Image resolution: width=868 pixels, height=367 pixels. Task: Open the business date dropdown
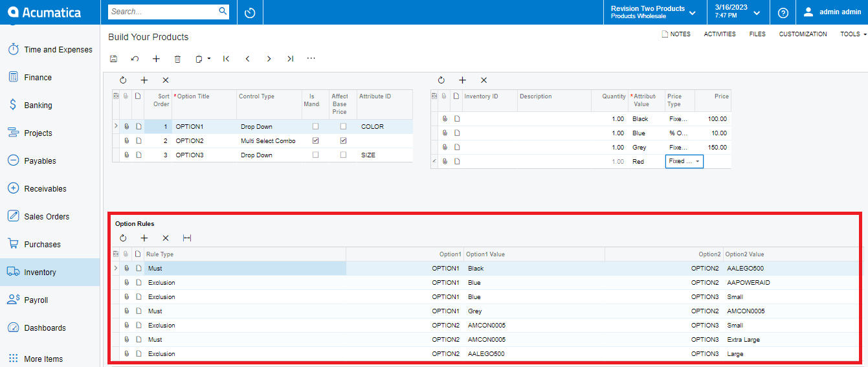pos(737,12)
